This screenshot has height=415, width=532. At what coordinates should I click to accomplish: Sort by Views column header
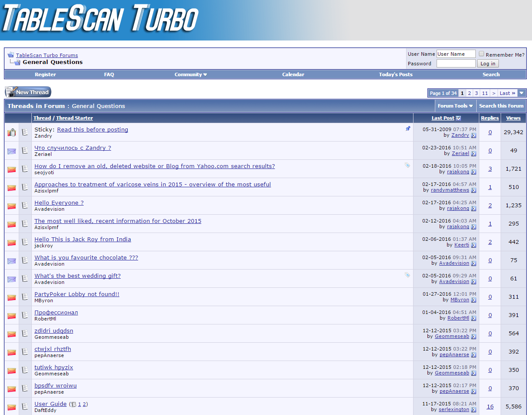coord(513,118)
